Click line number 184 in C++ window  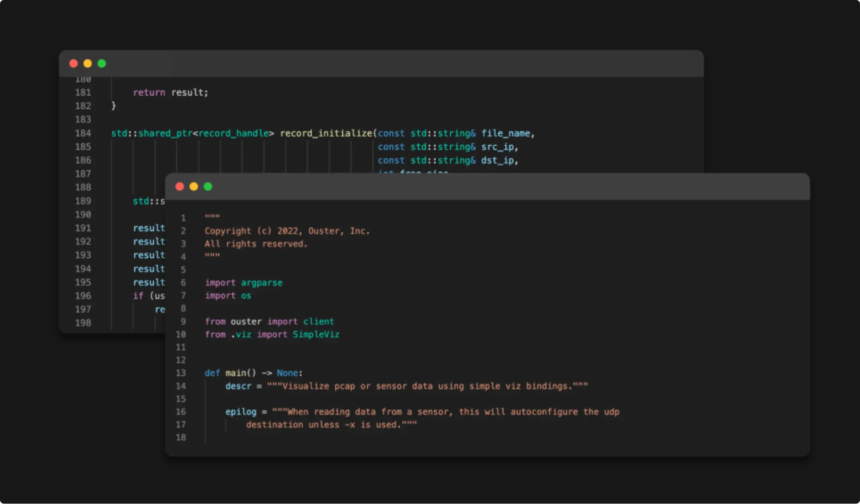[83, 133]
